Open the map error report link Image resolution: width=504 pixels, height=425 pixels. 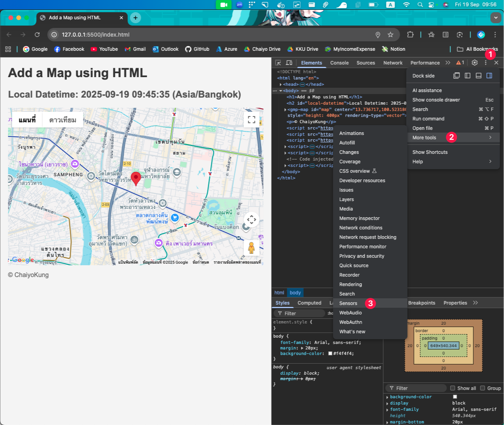[237, 262]
